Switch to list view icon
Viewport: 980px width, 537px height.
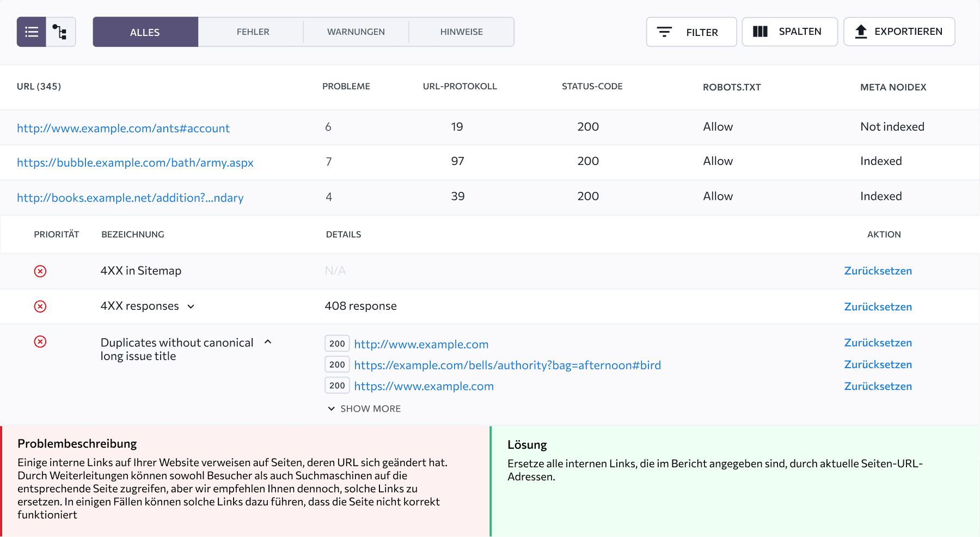pyautogui.click(x=32, y=32)
